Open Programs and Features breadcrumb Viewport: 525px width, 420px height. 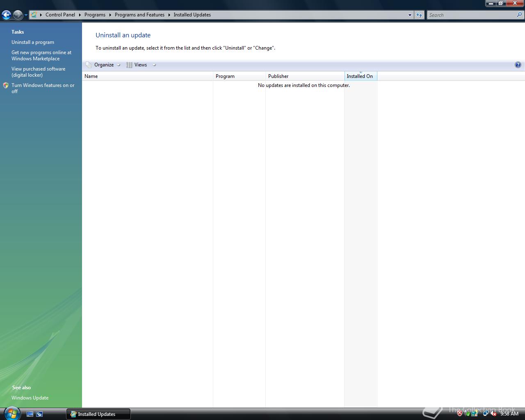pos(139,15)
